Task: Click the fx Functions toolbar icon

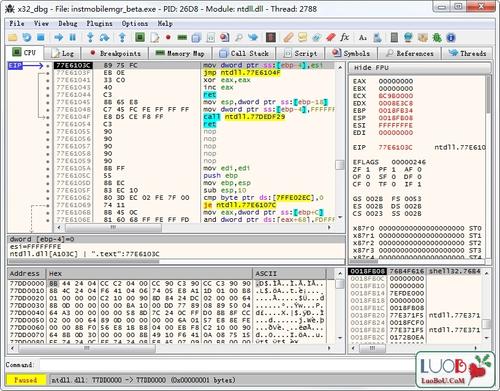Action: (x=345, y=37)
